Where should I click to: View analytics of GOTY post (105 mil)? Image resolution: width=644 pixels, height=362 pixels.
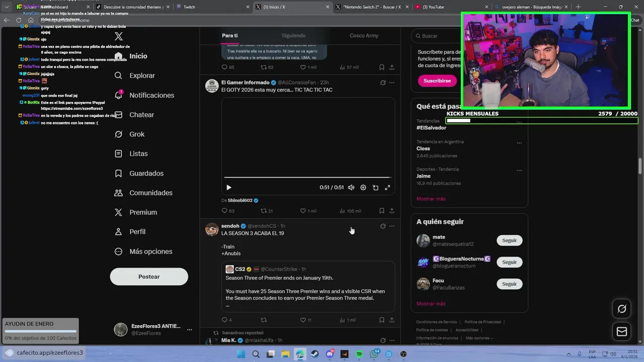coord(350,211)
